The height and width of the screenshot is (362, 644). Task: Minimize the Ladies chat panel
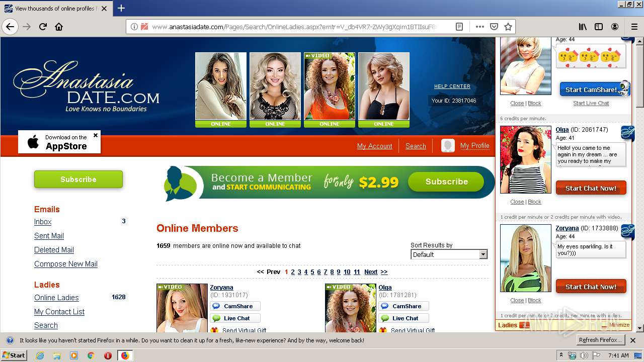(616, 325)
